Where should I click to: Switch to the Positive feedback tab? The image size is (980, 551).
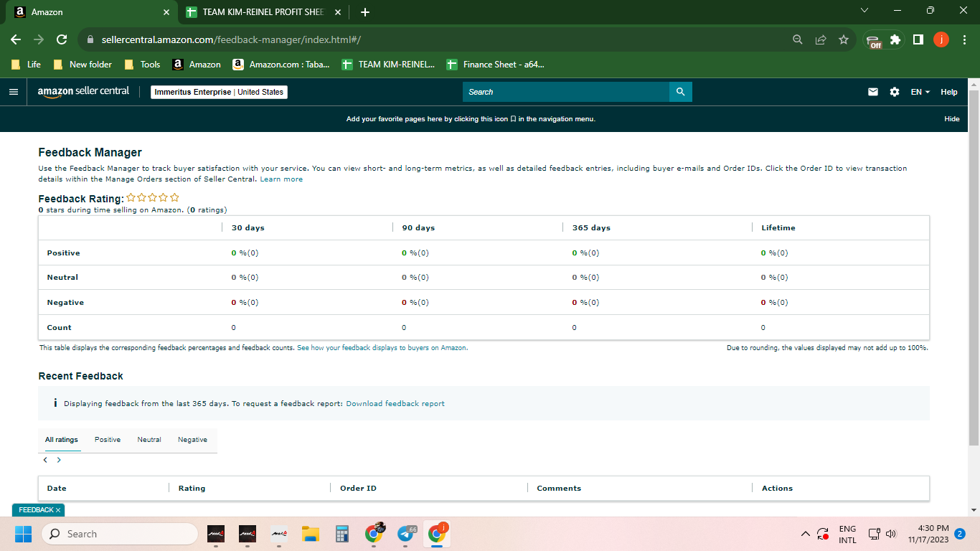click(108, 440)
